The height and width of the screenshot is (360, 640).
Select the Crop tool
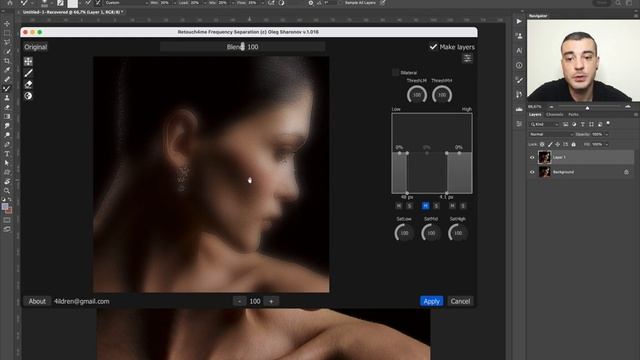point(7,61)
